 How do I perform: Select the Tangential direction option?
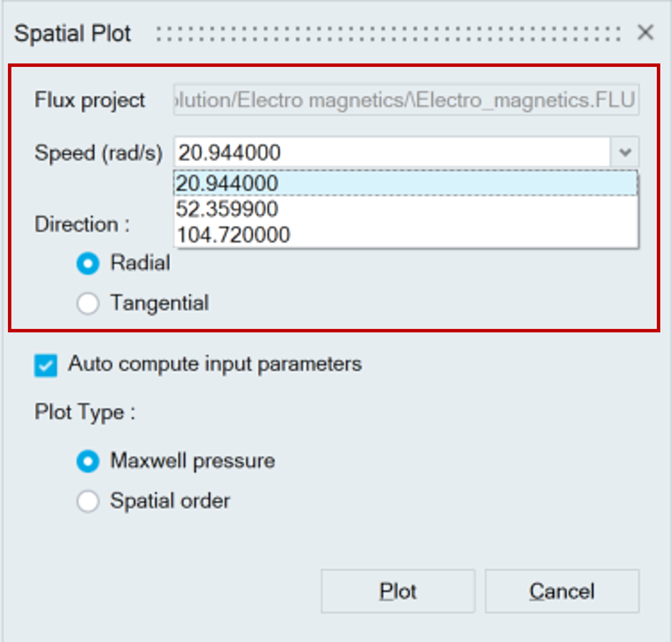pyautogui.click(x=88, y=303)
